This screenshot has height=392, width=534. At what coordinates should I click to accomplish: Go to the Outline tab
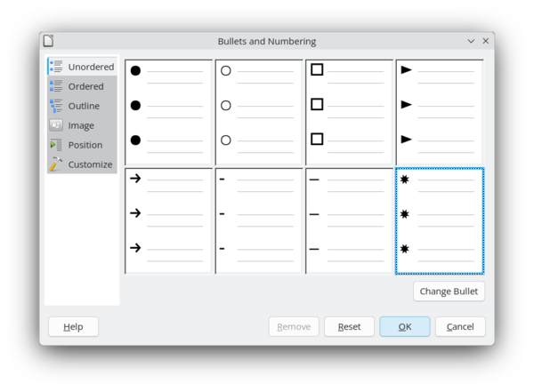click(x=82, y=106)
